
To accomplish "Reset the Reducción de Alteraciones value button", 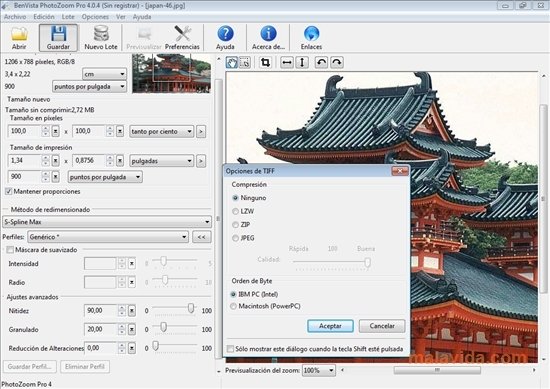I will (x=132, y=348).
